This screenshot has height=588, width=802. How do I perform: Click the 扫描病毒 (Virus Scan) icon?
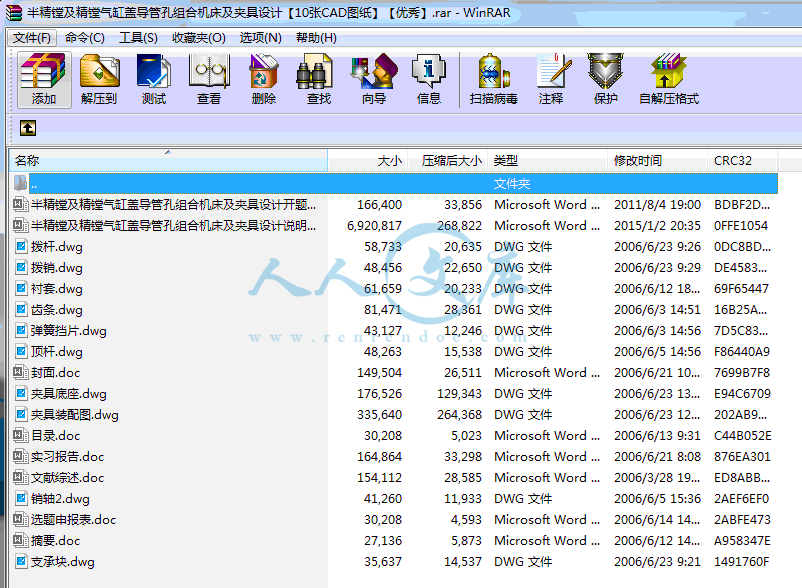[x=494, y=79]
